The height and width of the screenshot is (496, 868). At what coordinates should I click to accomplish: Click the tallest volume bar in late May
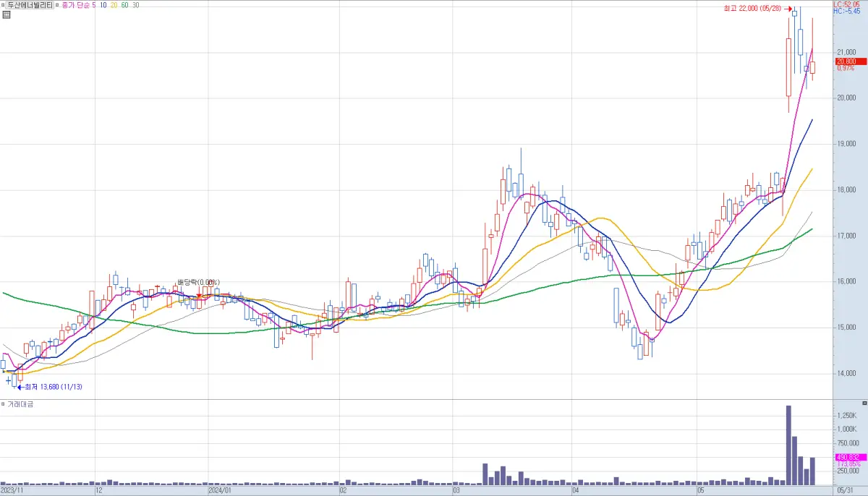point(788,445)
